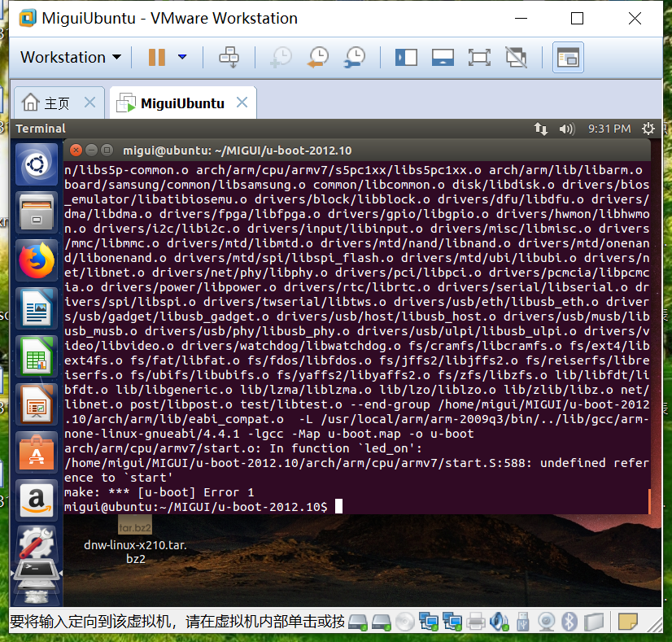Open LibreOffice Calc from launcher

coord(37,356)
